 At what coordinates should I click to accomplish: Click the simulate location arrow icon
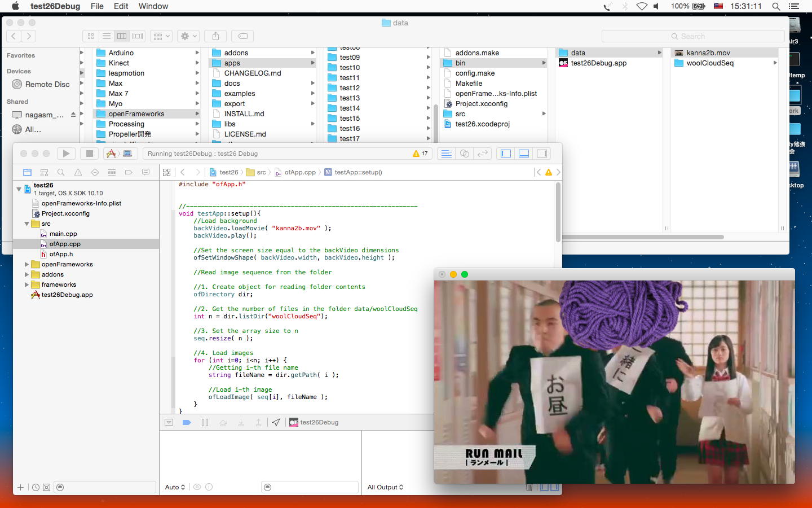[x=276, y=422]
